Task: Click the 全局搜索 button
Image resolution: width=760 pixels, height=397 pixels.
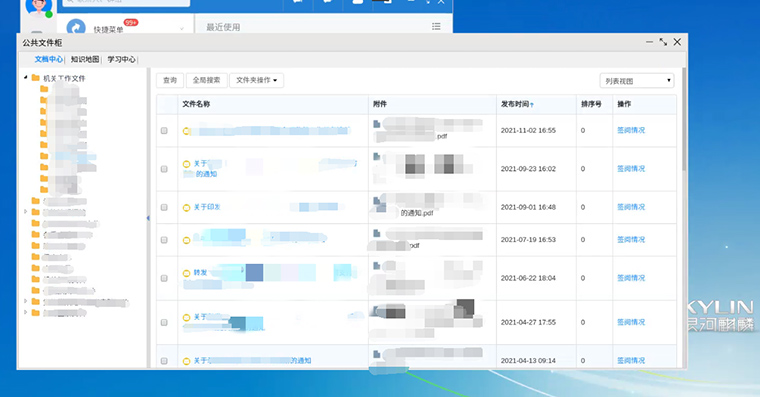Action: tap(206, 80)
